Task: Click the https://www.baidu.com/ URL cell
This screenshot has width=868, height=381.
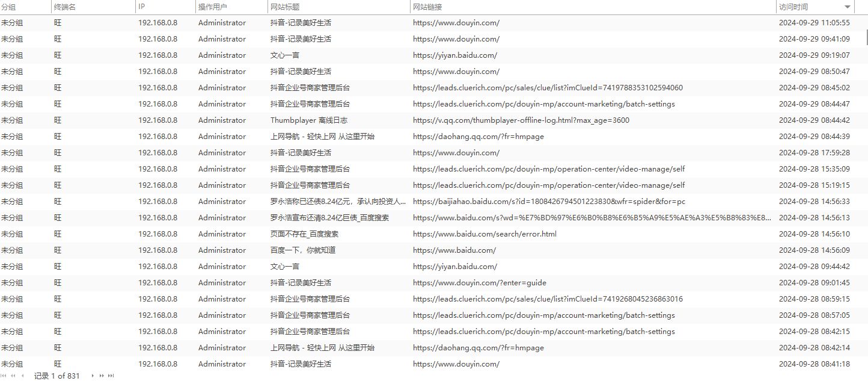Action: 454,250
